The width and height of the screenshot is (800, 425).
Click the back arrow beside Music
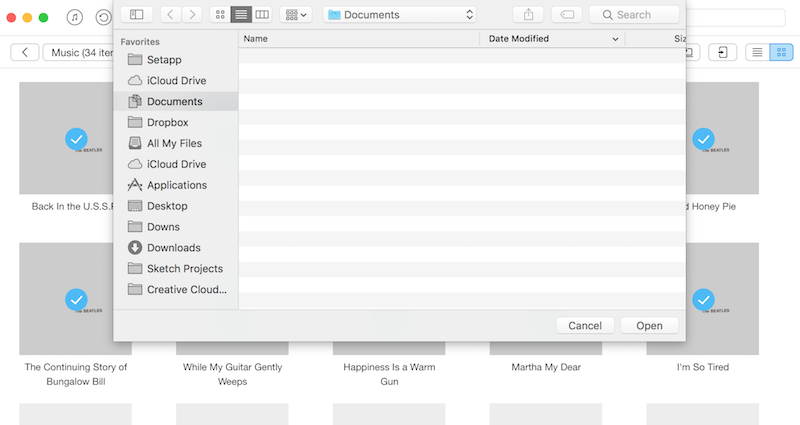click(x=24, y=52)
